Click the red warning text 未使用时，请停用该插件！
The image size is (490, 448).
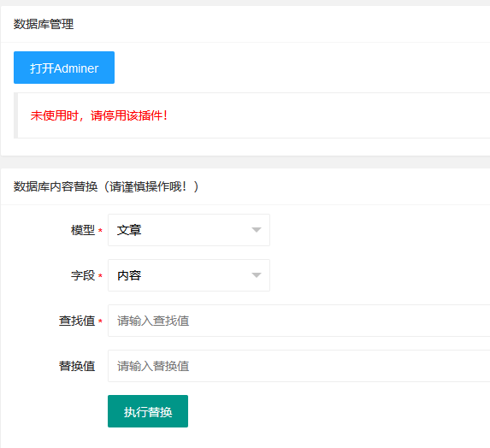pyautogui.click(x=99, y=115)
